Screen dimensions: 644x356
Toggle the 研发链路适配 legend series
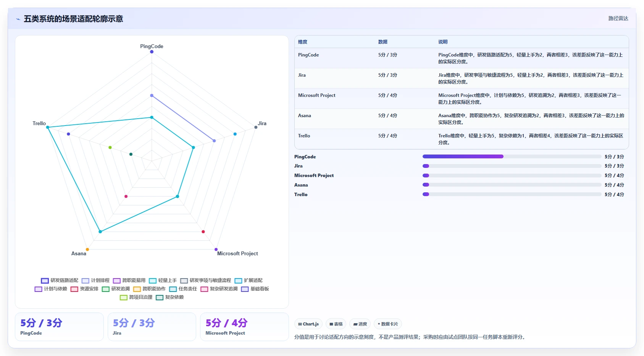(60, 280)
